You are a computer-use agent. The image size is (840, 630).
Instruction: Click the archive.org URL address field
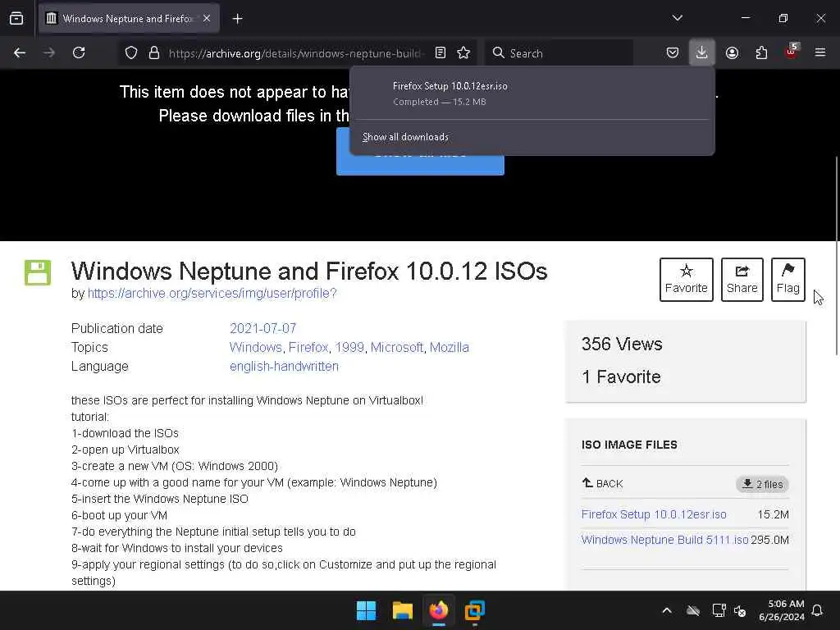coord(296,53)
